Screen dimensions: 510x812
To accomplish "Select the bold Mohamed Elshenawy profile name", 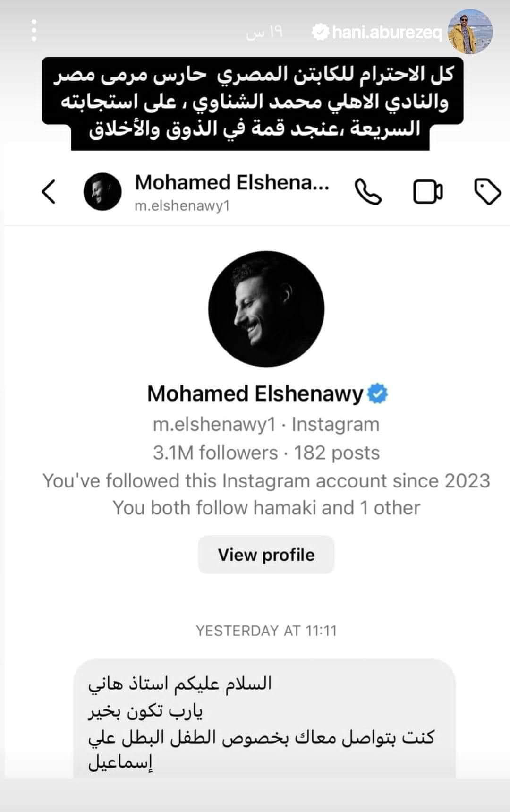I will point(255,394).
